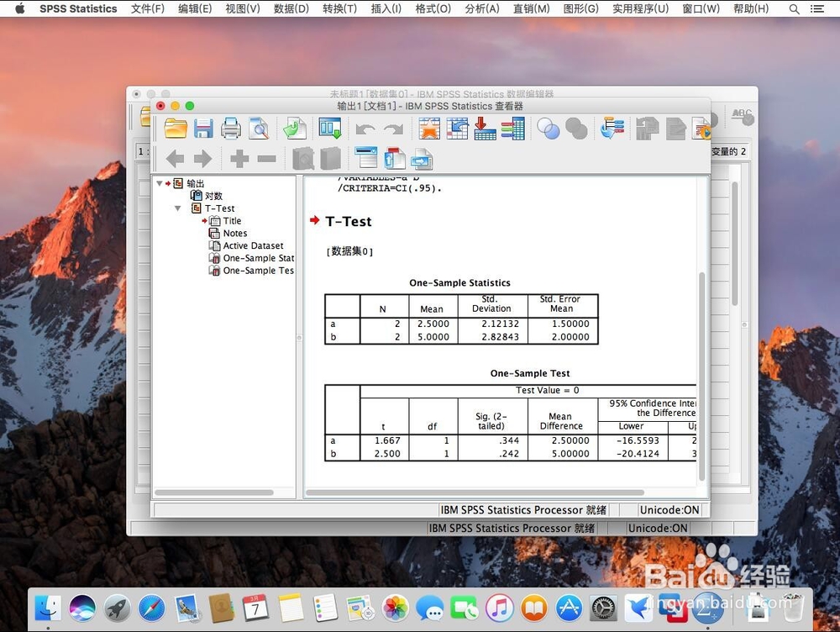Launch Safari from the Dock
This screenshot has width=840, height=632.
tap(151, 608)
